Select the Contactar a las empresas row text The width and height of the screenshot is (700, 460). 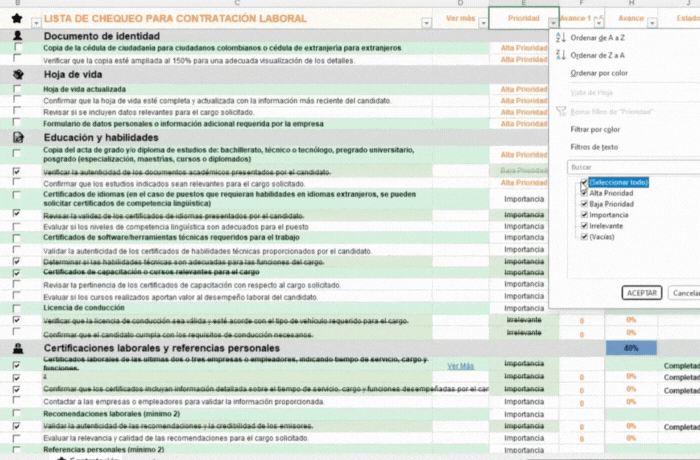[183, 401]
